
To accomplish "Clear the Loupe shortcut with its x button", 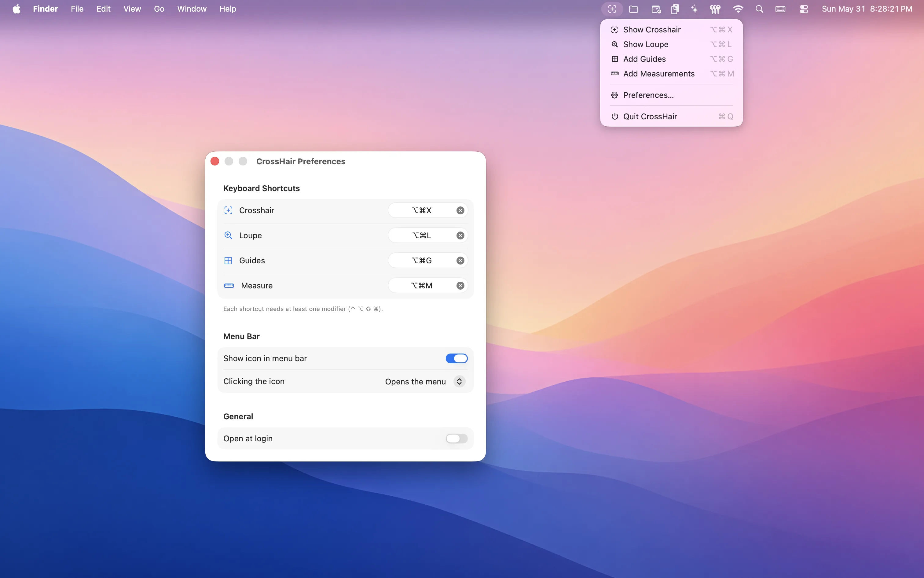I will click(460, 235).
